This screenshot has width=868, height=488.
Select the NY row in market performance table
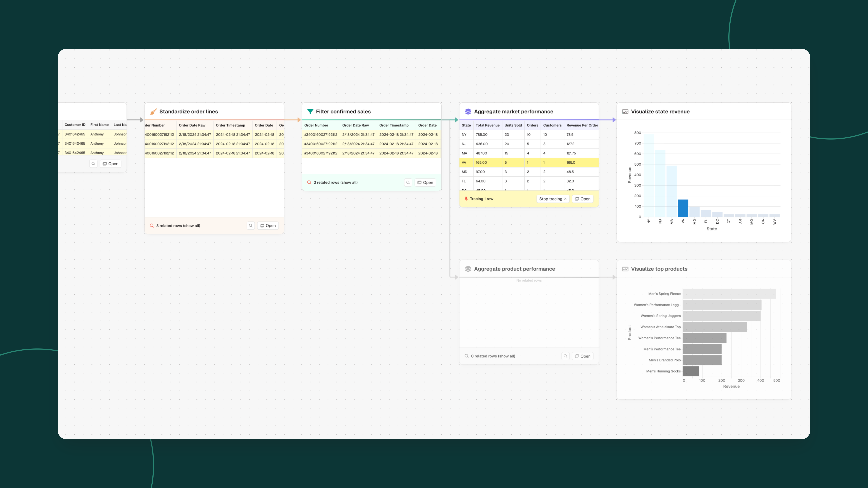pos(529,134)
